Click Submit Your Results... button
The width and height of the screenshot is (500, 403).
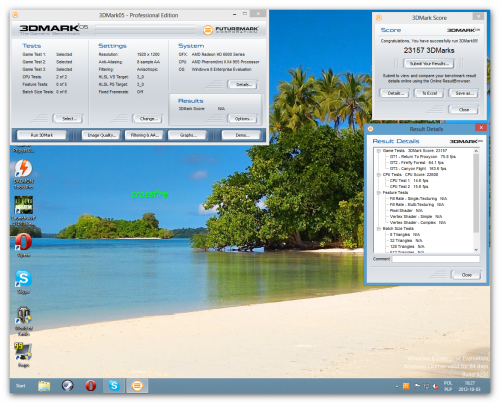pyautogui.click(x=429, y=63)
